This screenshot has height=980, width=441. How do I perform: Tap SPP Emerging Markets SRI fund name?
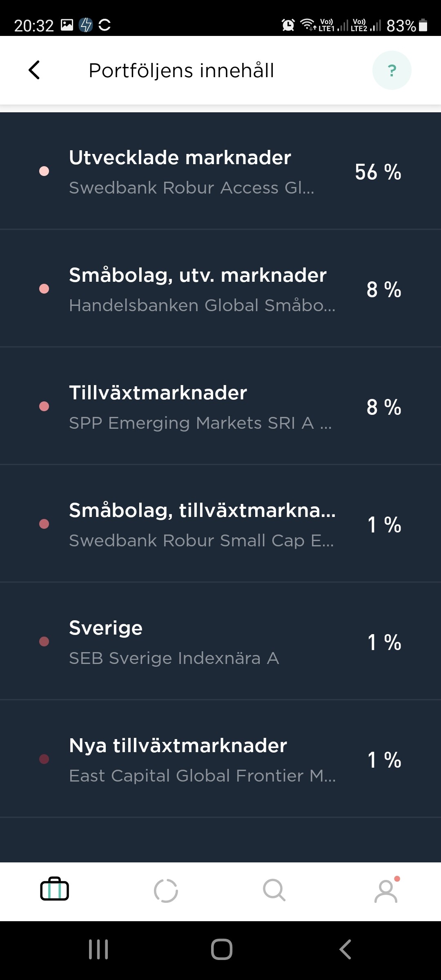[x=200, y=423]
